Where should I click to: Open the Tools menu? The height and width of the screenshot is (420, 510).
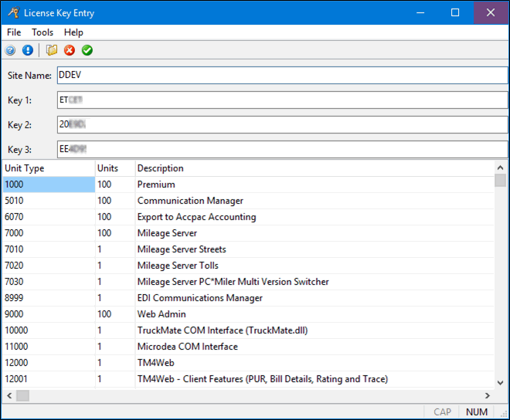[x=42, y=32]
